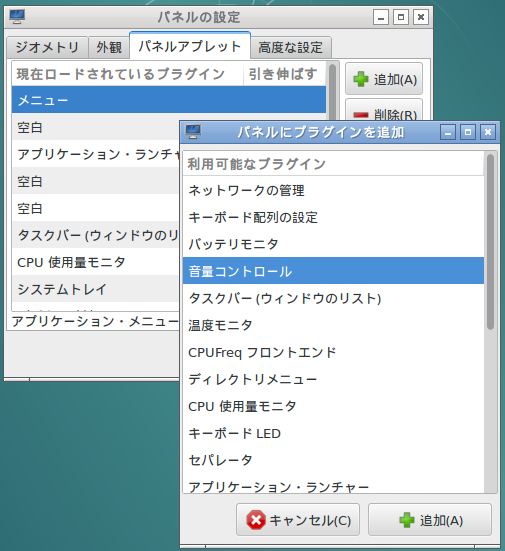Image resolution: width=505 pixels, height=551 pixels.
Task: Choose バッテリモニタ from available plugins
Action: click(333, 244)
